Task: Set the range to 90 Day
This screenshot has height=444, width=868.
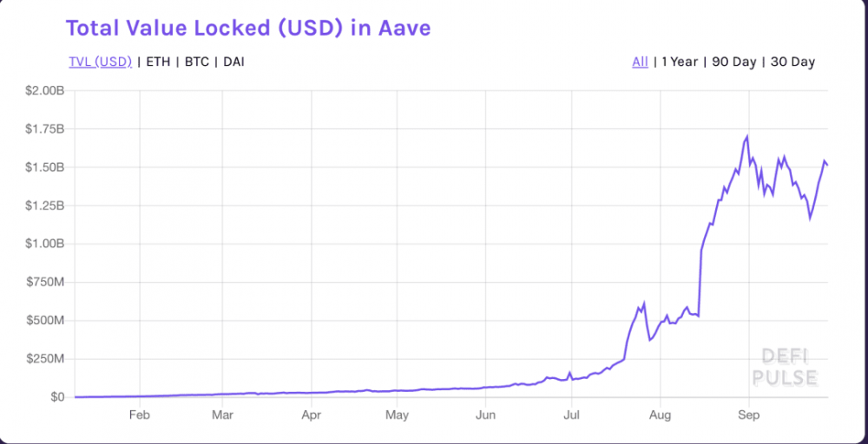Action: [733, 62]
